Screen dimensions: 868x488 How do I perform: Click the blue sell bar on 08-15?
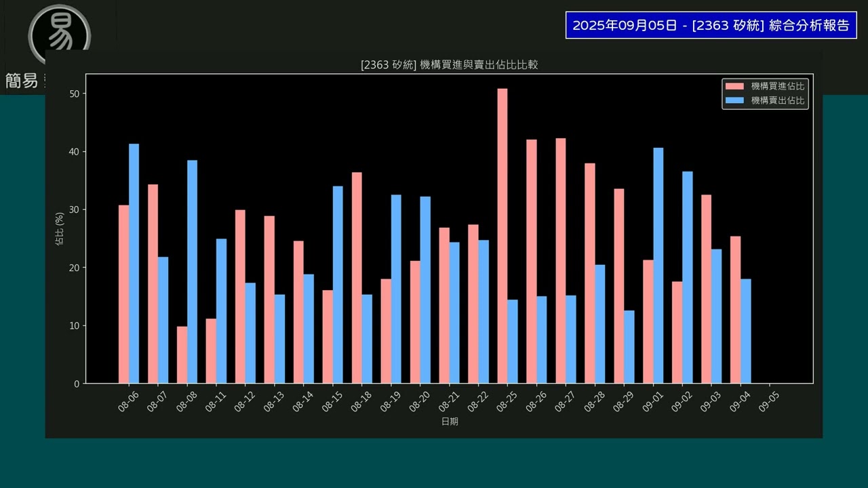(338, 285)
